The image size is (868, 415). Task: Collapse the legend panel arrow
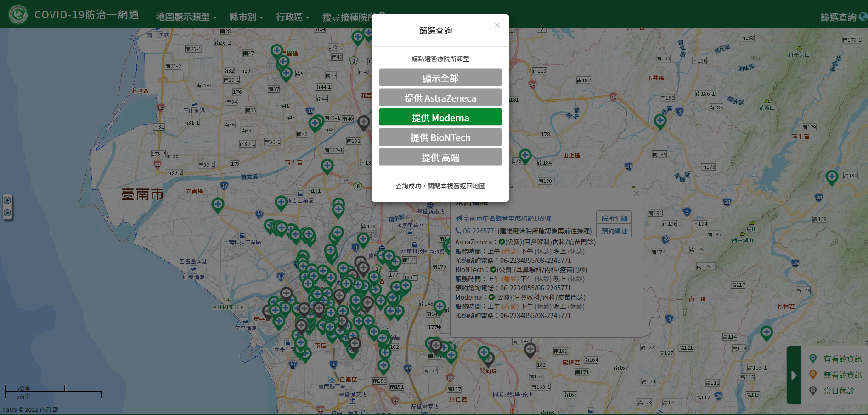pyautogui.click(x=794, y=375)
